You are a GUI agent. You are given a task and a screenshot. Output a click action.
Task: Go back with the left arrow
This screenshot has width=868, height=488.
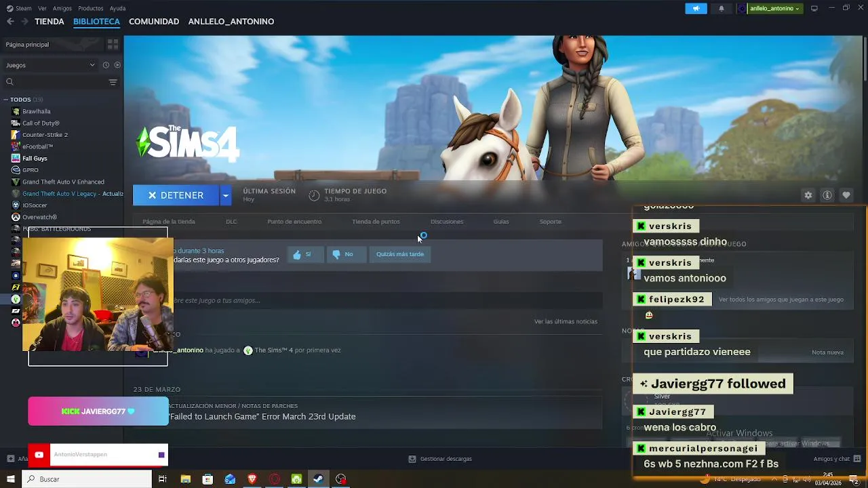[10, 22]
